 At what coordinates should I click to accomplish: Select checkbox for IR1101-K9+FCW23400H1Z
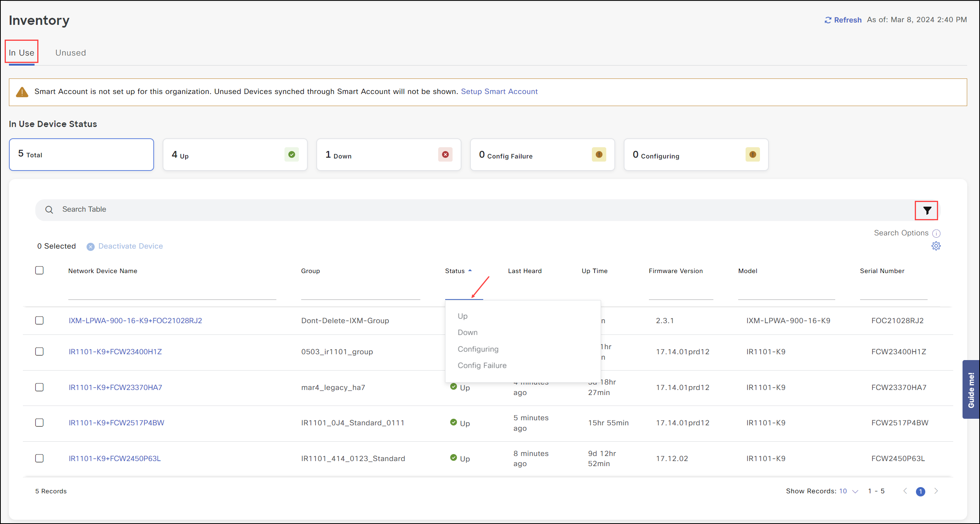coord(39,352)
